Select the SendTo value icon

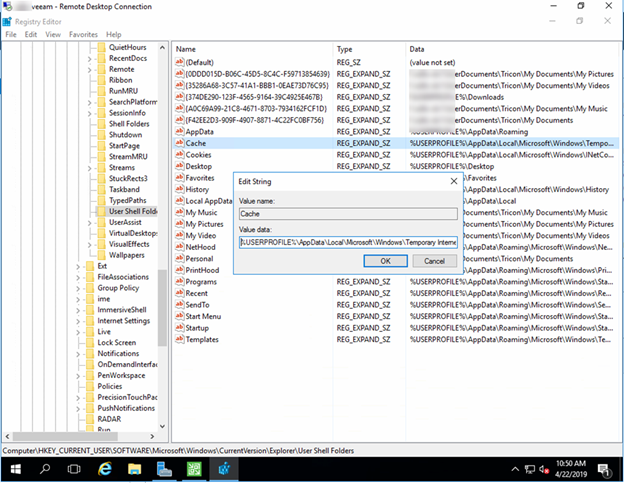pyautogui.click(x=179, y=304)
